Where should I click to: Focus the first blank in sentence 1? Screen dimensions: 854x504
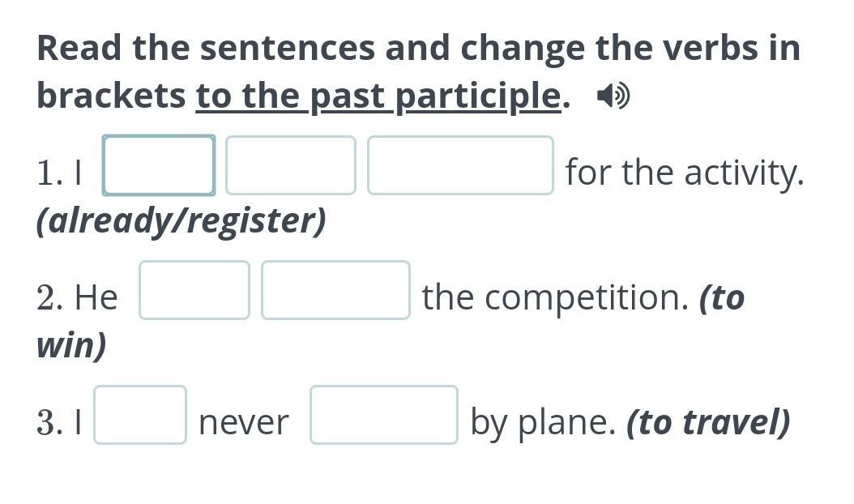(159, 165)
